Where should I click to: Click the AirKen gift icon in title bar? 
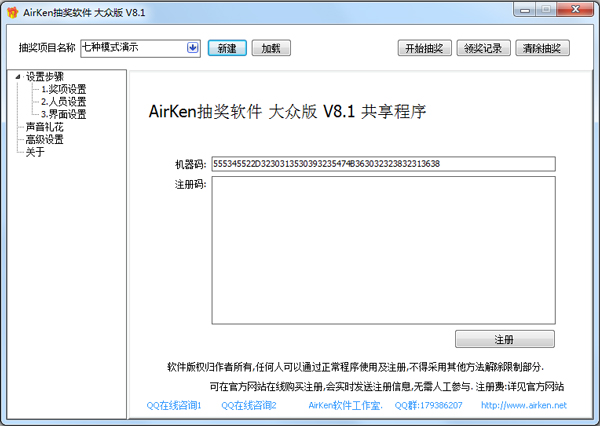tap(13, 13)
